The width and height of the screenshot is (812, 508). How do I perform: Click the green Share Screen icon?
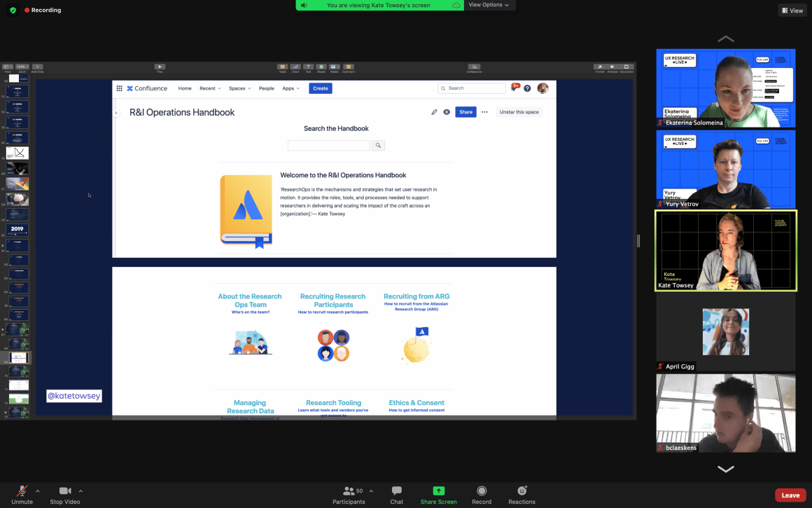pyautogui.click(x=439, y=490)
